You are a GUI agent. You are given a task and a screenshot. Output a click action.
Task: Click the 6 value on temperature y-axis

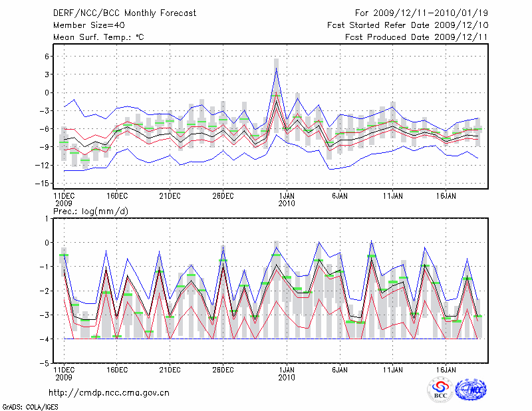(46, 57)
